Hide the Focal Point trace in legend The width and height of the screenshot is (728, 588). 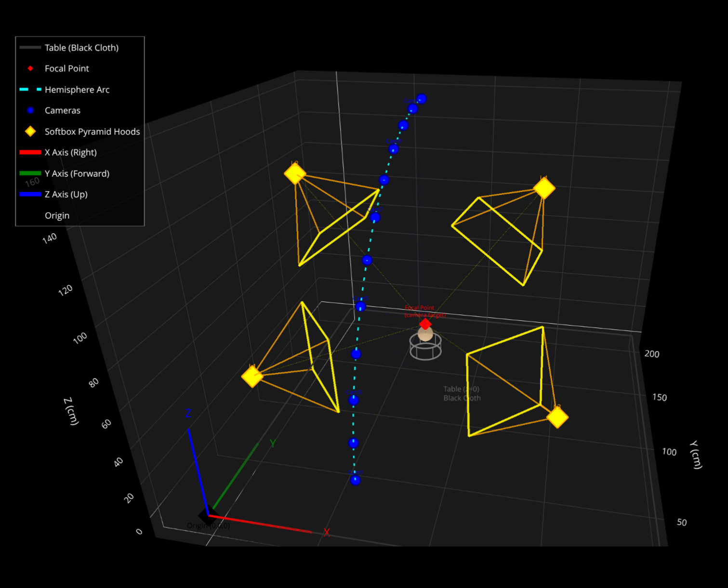(80, 68)
